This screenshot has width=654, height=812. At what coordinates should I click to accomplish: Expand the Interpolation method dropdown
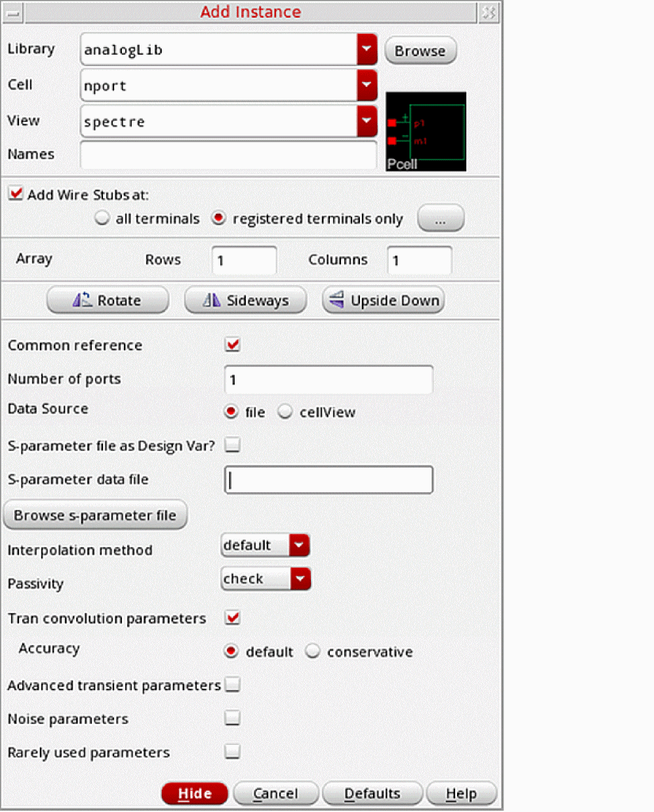pos(299,545)
